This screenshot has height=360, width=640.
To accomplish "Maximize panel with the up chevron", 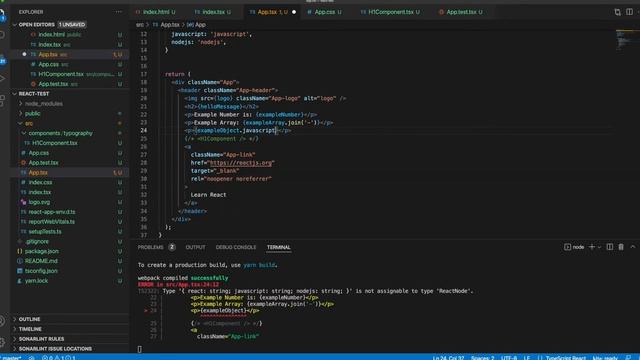I will pyautogui.click(x=633, y=247).
